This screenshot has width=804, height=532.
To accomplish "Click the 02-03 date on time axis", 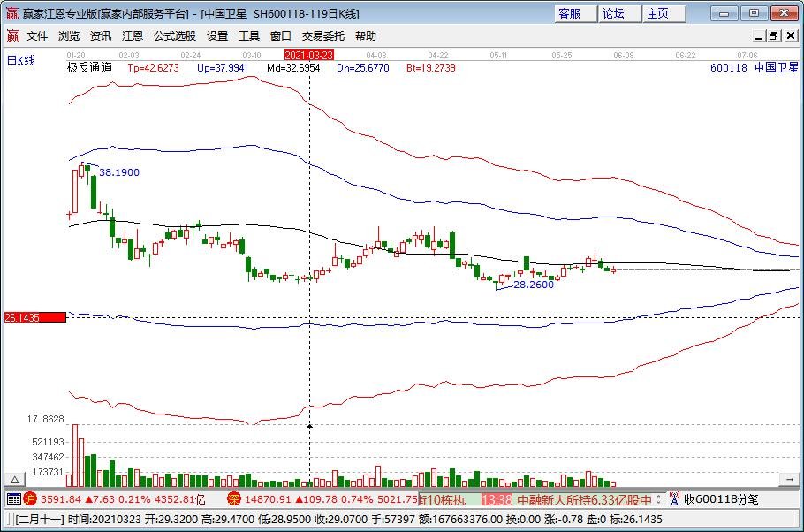I will point(129,56).
